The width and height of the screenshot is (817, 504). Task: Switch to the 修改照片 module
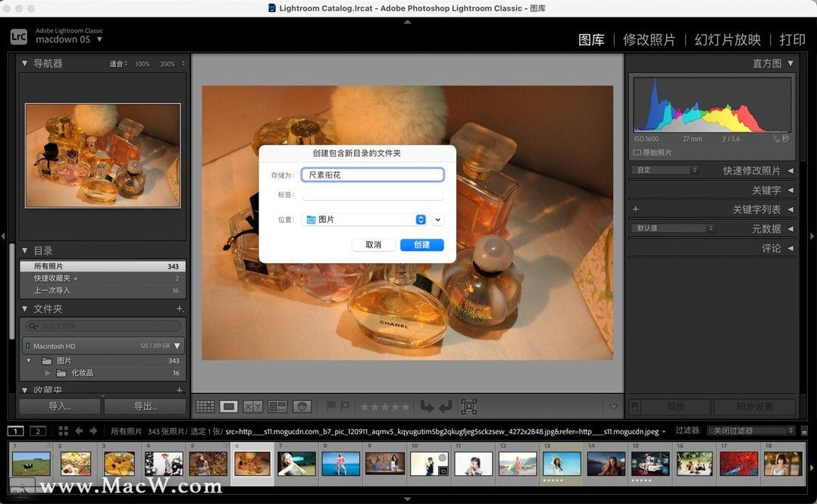tap(650, 39)
